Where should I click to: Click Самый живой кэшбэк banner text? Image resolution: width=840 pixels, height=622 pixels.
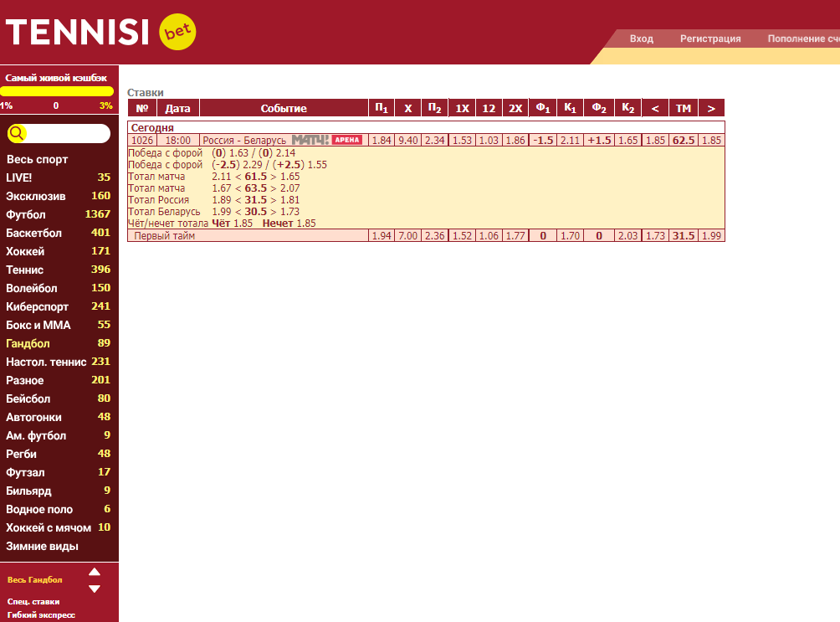(56, 78)
